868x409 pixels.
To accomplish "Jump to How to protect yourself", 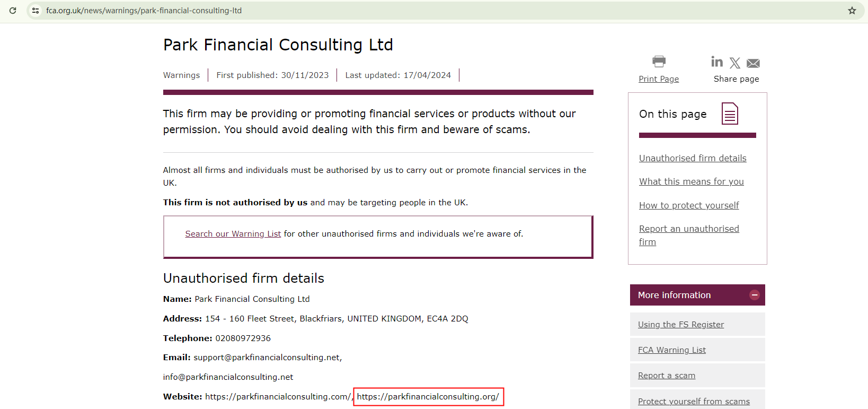I will click(689, 205).
